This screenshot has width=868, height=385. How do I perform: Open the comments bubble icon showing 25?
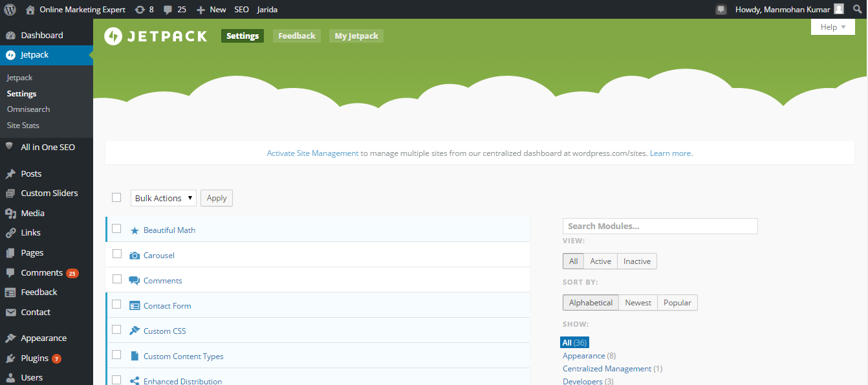[168, 10]
